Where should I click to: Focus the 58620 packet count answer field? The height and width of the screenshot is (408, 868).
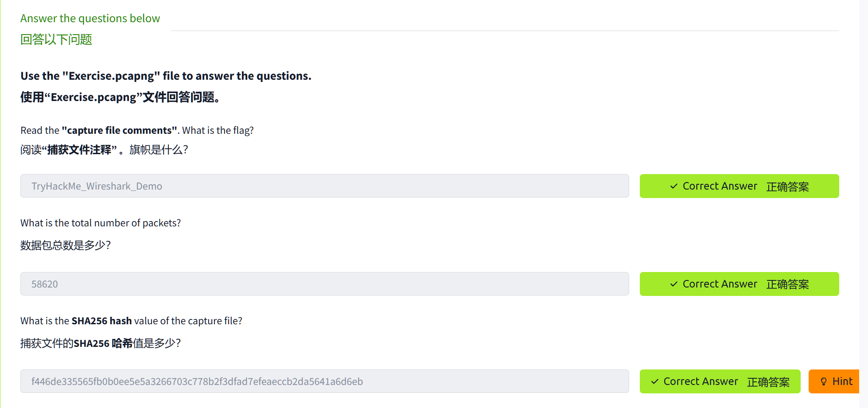pos(324,284)
